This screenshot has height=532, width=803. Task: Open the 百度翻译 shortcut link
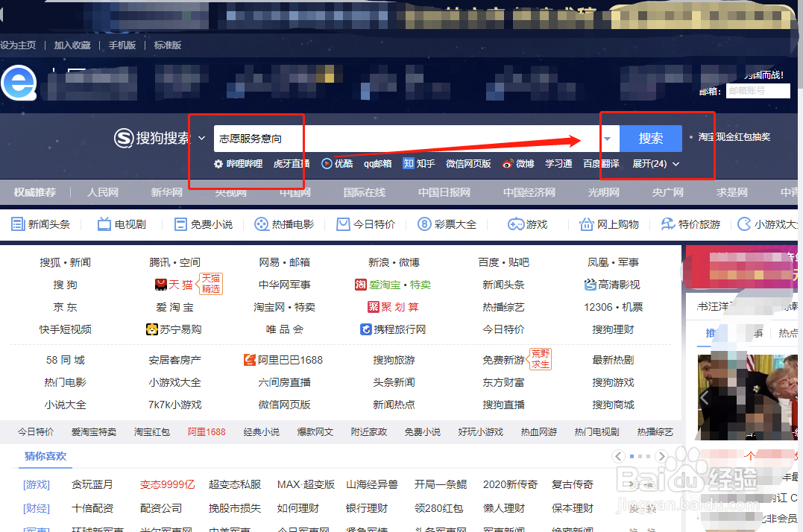pyautogui.click(x=601, y=164)
